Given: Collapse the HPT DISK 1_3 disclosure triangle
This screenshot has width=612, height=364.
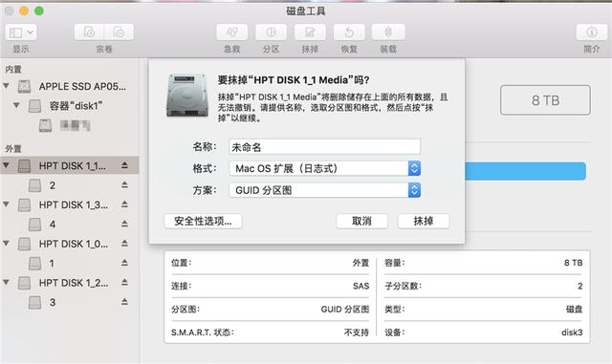Looking at the screenshot, I should 7,204.
